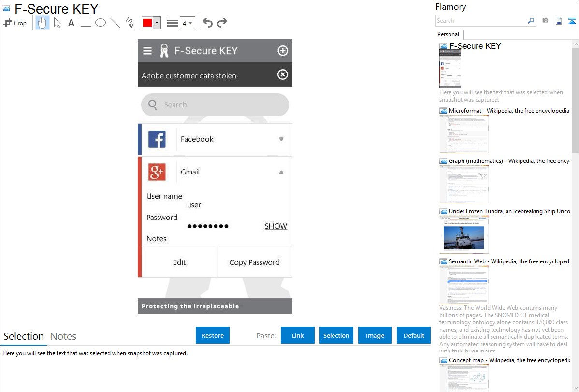Open the F-Secure KEY hamburger menu
The image size is (579, 392).
pos(147,51)
